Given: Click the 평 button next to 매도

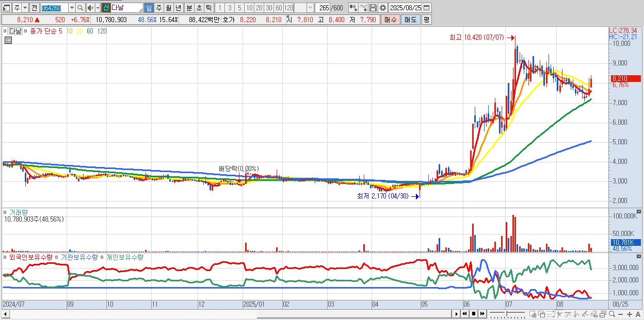Looking at the screenshot, I should tap(426, 20).
